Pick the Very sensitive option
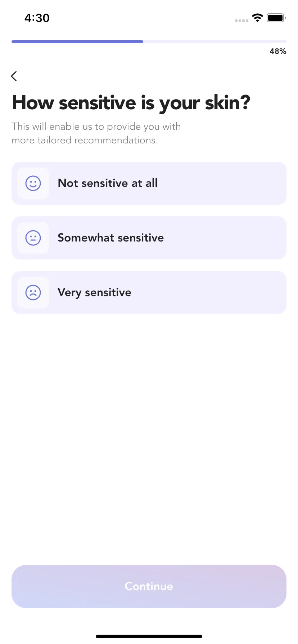The height and width of the screenshot is (644, 298). (149, 293)
